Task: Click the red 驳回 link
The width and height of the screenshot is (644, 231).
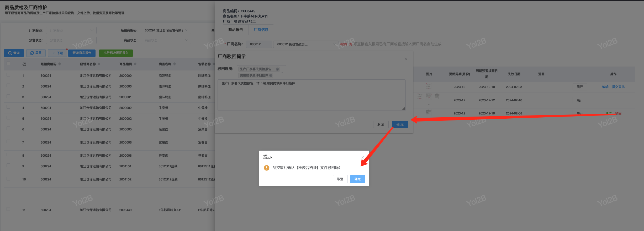Action: point(618,113)
